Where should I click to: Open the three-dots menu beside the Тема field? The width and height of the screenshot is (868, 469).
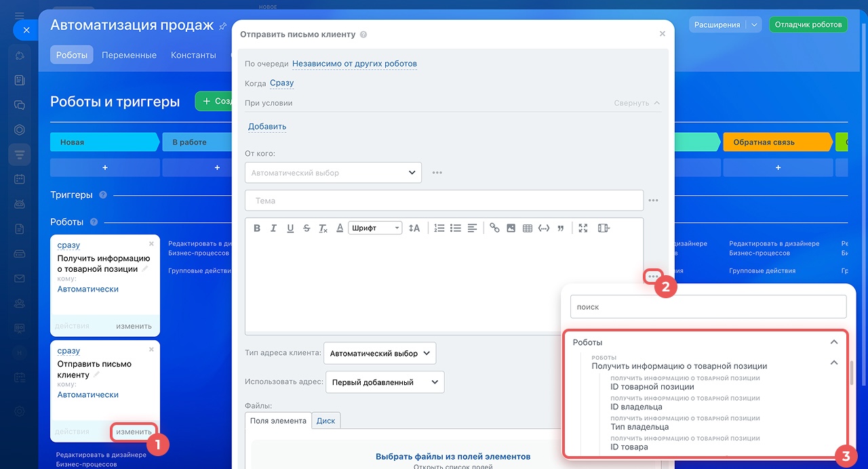[x=654, y=201]
